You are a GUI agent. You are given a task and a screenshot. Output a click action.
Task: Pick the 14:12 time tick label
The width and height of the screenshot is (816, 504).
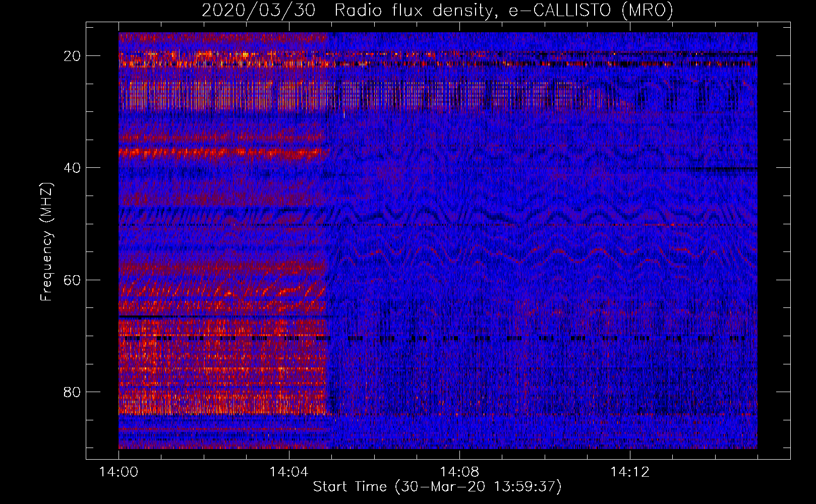point(630,472)
